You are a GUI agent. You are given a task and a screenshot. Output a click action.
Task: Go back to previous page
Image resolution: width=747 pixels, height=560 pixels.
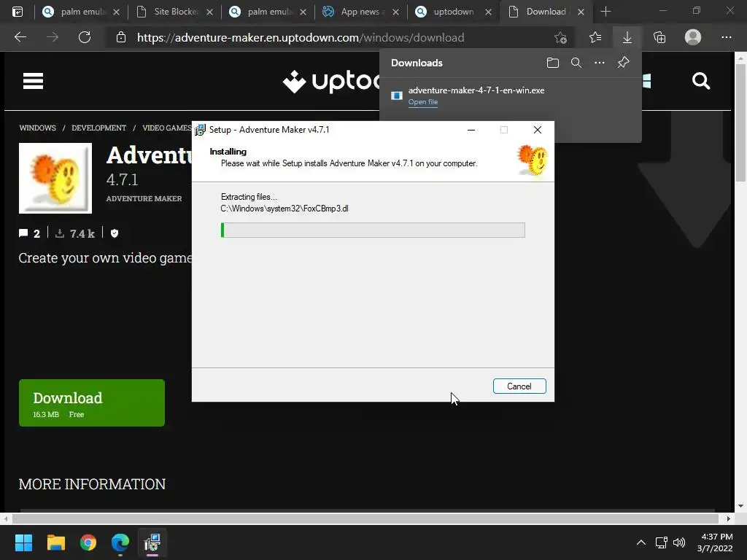tap(20, 37)
